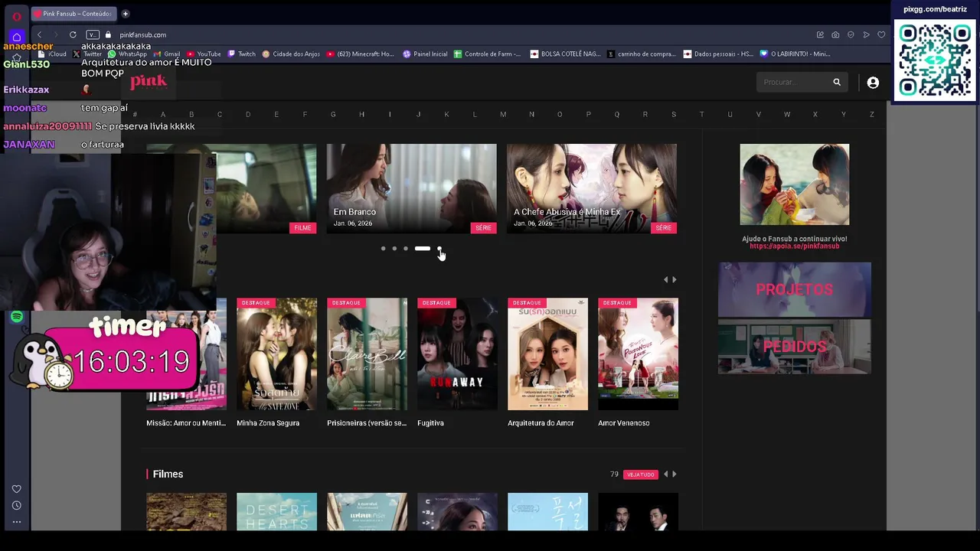Select the second carousel dot
Image resolution: width=980 pixels, height=551 pixels.
(394, 249)
